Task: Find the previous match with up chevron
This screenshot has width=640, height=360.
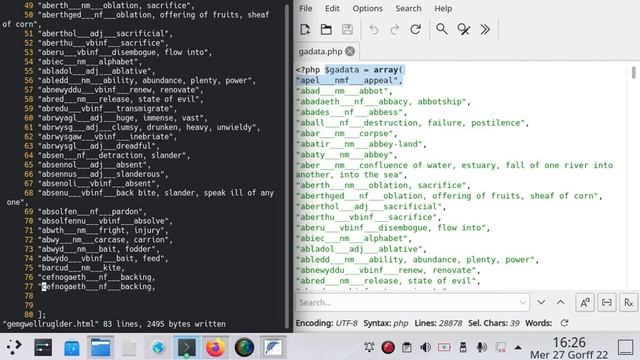Action: (x=561, y=302)
